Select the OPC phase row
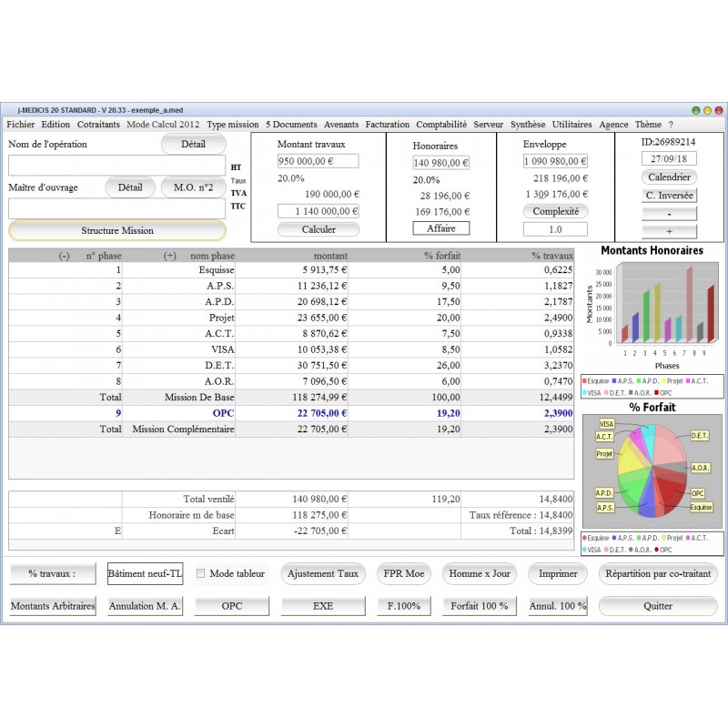 [x=291, y=413]
